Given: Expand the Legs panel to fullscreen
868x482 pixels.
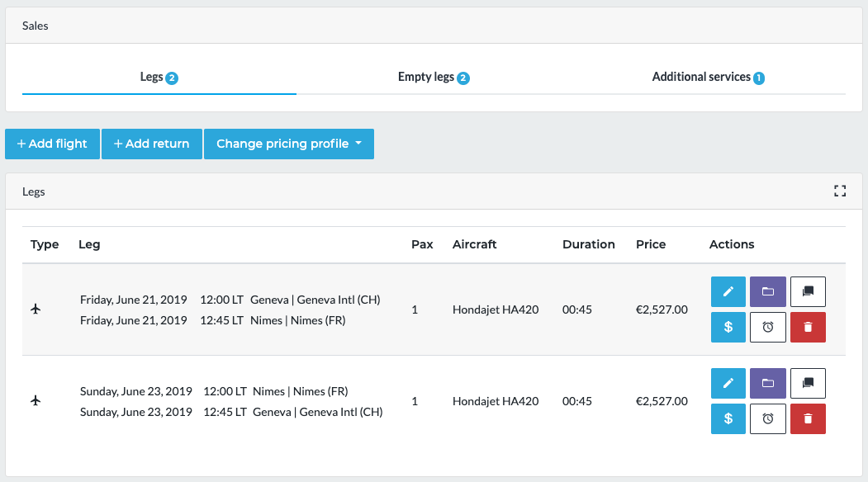Looking at the screenshot, I should click(x=840, y=191).
